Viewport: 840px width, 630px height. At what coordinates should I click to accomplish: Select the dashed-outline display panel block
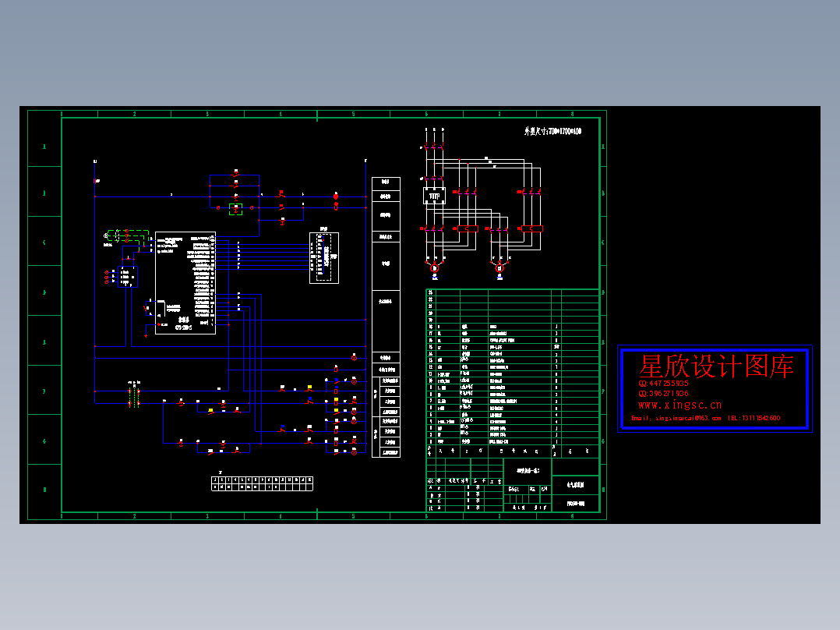pos(324,258)
